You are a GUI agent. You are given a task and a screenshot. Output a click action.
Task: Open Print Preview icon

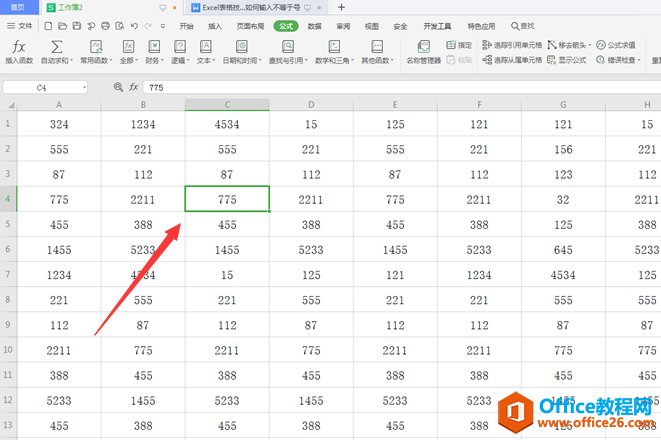(x=120, y=26)
